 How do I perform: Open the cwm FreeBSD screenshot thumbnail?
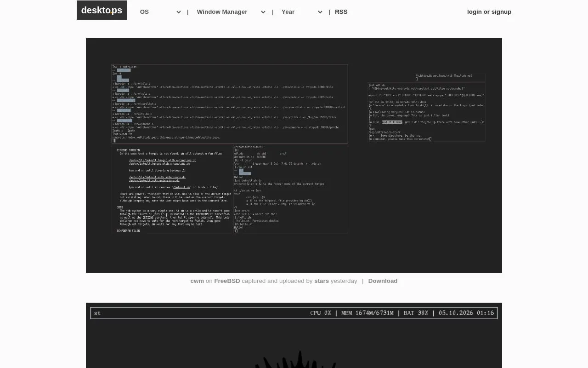(x=294, y=155)
